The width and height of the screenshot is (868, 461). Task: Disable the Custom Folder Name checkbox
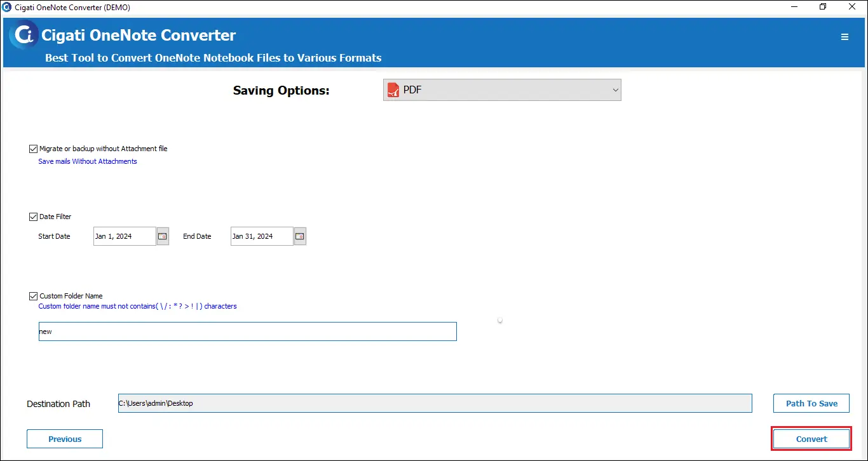[x=34, y=296]
